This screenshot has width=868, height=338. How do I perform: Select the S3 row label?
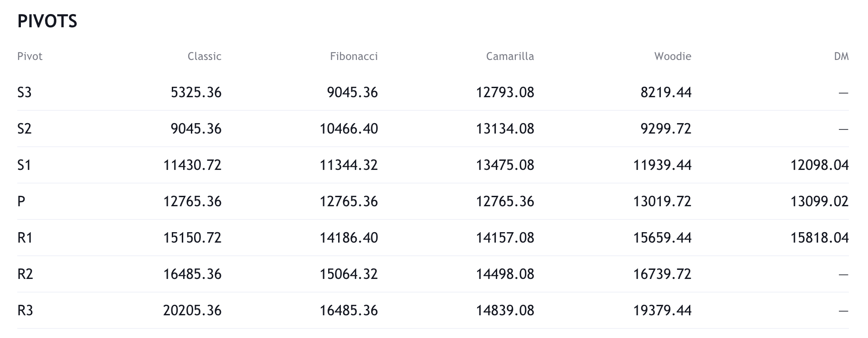coord(25,93)
